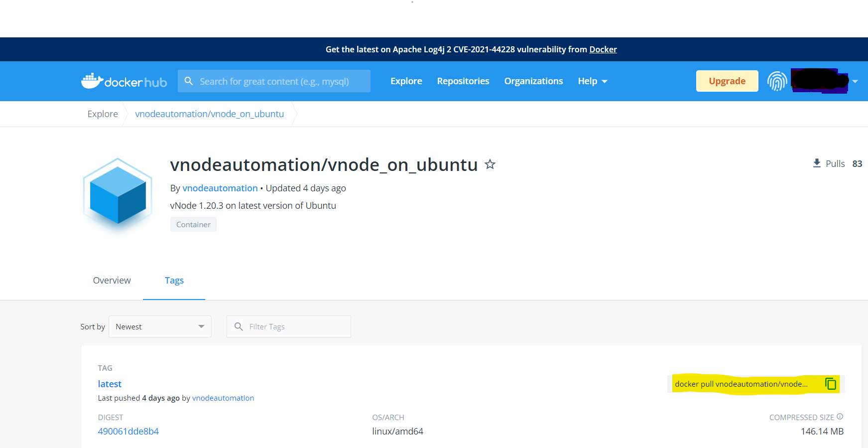The height and width of the screenshot is (448, 868).
Task: Open the account dropdown arrow
Action: 855,81
